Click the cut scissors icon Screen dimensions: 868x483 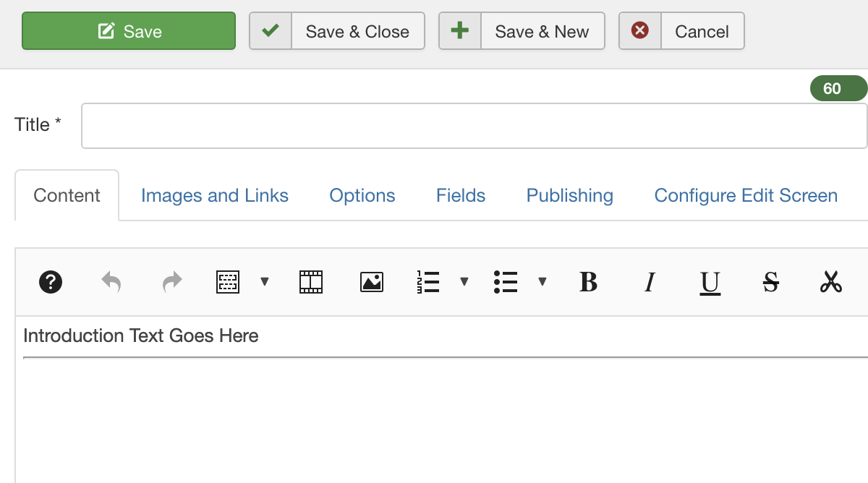(x=831, y=281)
